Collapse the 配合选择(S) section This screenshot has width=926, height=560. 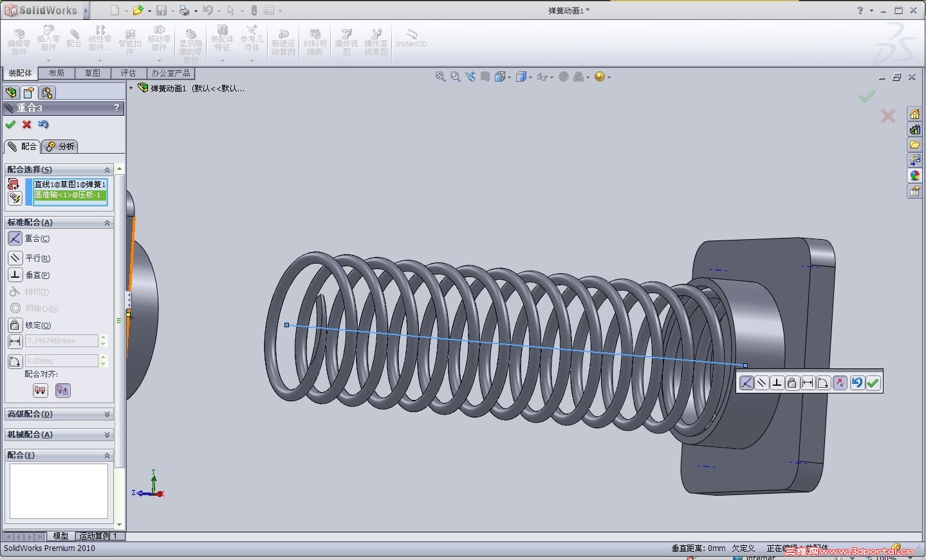[x=107, y=170]
